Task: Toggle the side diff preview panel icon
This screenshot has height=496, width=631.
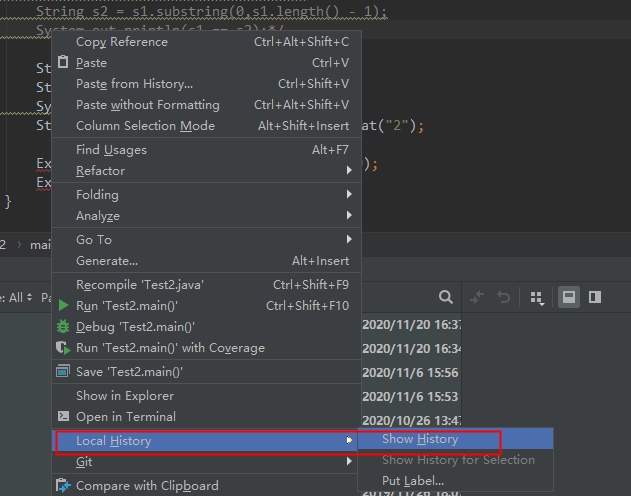Action: [x=595, y=297]
